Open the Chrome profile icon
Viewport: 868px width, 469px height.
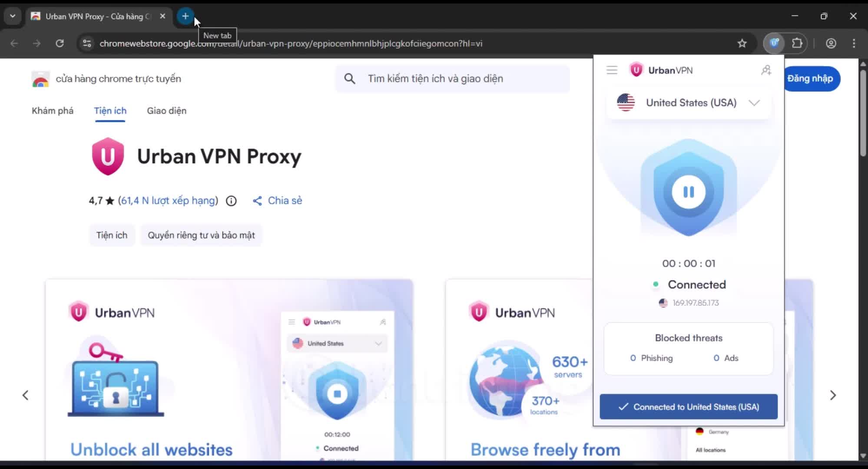(x=831, y=43)
